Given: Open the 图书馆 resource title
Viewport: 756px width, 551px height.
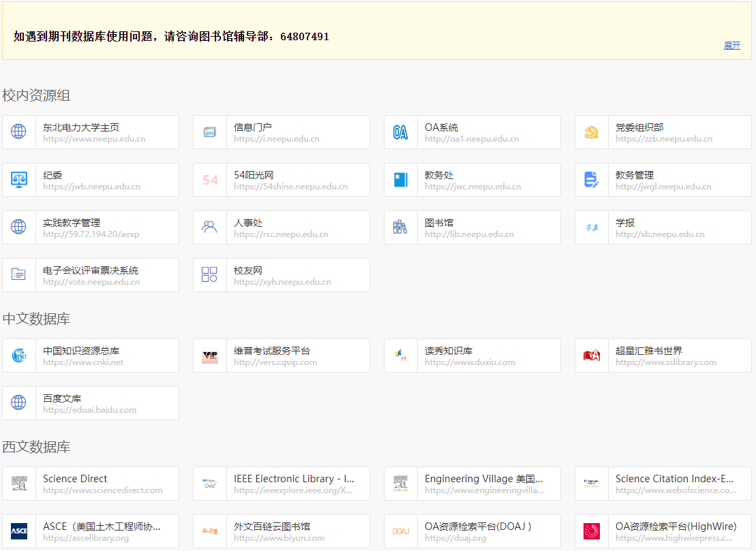Looking at the screenshot, I should 439,223.
